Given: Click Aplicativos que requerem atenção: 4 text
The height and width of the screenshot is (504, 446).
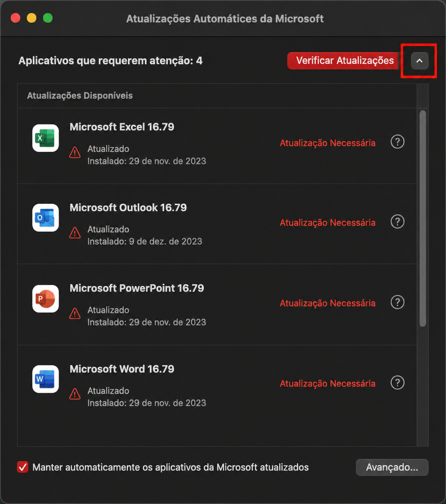Looking at the screenshot, I should tap(110, 61).
